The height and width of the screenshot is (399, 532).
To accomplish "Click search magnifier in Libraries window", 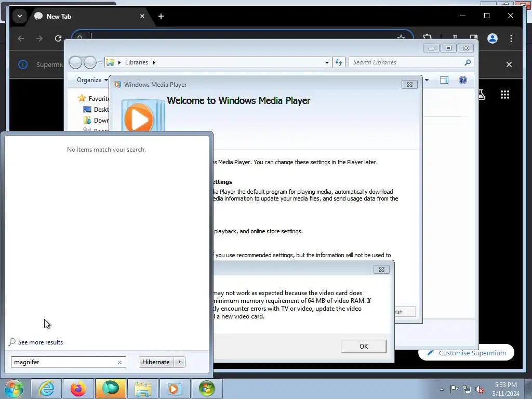I will (x=468, y=62).
